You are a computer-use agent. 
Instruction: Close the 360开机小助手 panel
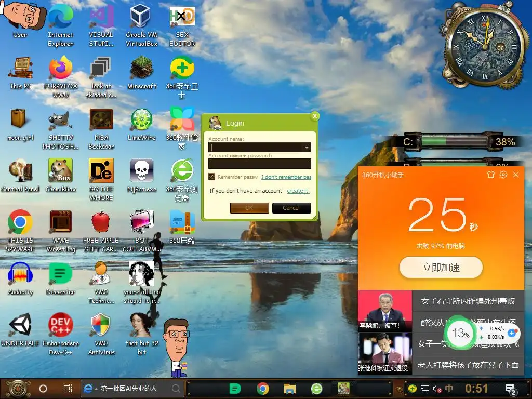click(516, 175)
